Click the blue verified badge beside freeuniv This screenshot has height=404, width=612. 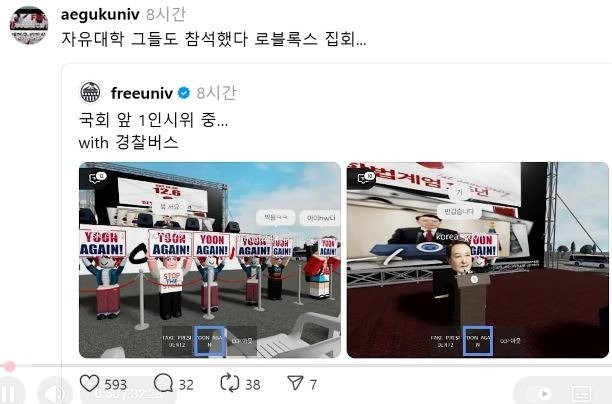183,93
